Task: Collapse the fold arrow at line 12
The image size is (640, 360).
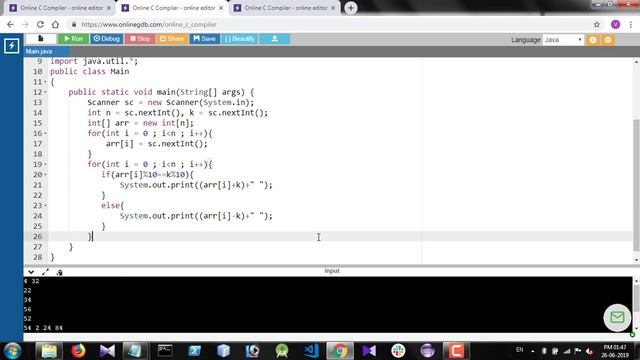Action: point(45,92)
